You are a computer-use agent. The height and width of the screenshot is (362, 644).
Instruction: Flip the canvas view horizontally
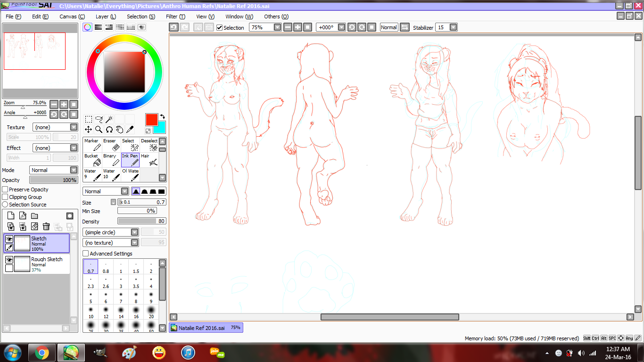pyautogui.click(x=405, y=27)
